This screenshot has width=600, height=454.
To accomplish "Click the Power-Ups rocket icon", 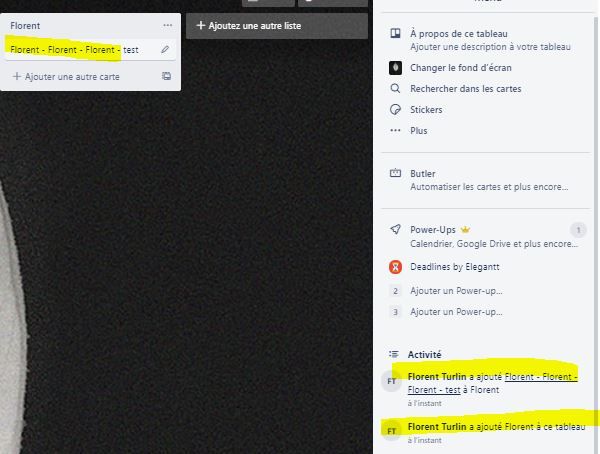I will (x=395, y=229).
